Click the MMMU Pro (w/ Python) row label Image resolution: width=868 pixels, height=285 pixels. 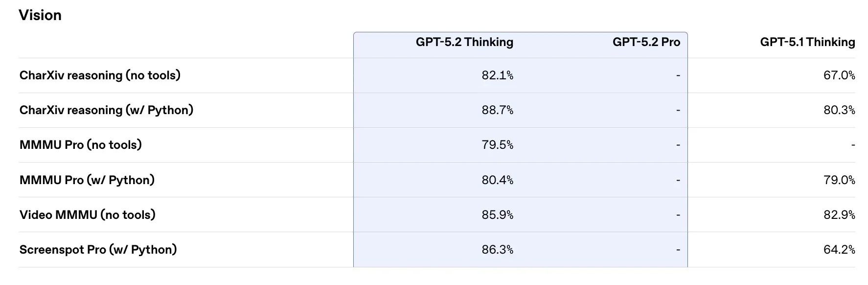87,180
